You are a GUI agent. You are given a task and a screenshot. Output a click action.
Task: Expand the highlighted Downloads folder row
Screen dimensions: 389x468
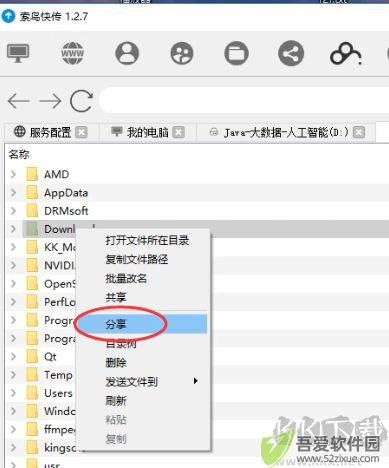13,229
